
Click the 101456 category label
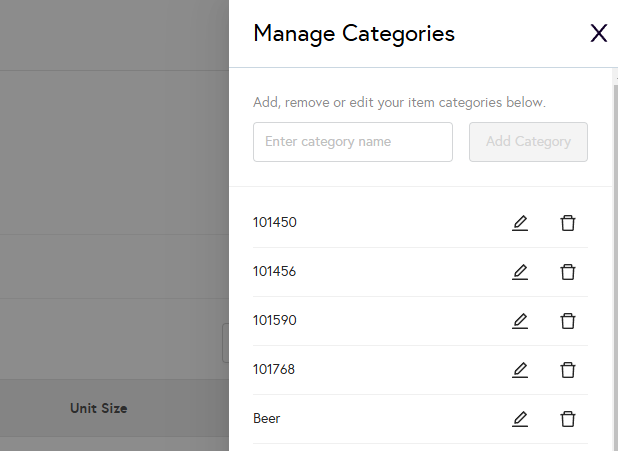click(x=275, y=271)
